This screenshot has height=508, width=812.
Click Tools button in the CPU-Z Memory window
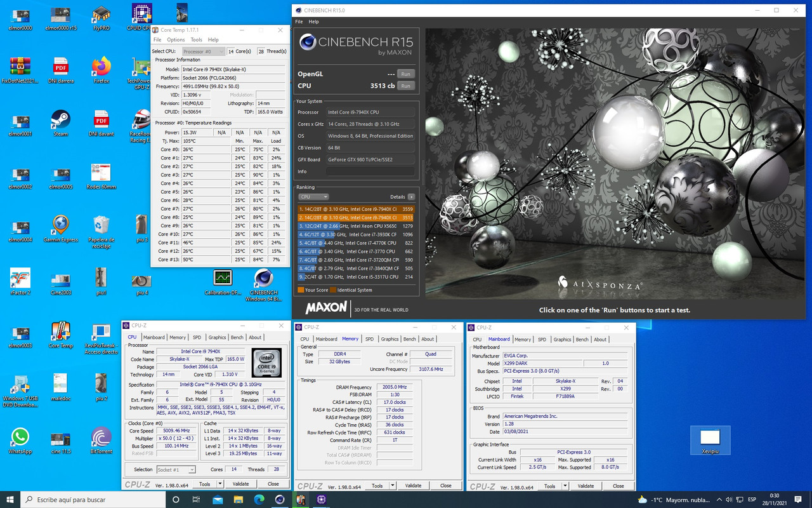tap(377, 485)
